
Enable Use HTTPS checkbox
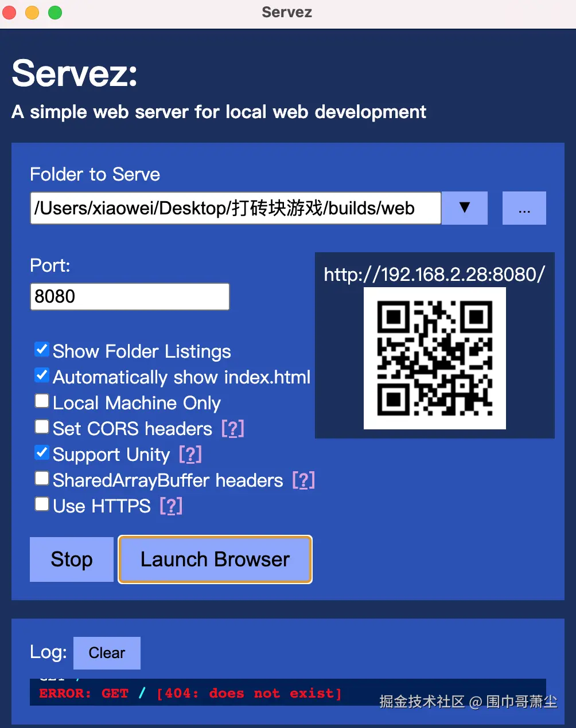42,504
